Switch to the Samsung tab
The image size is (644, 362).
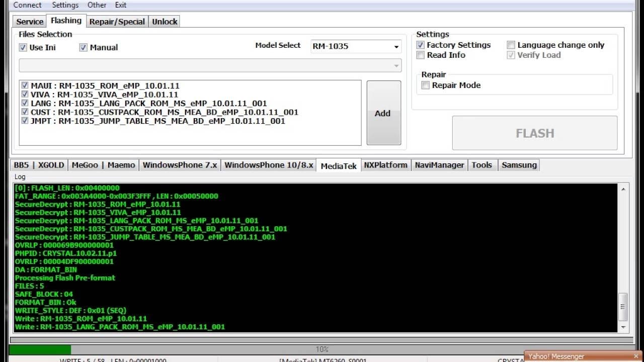519,165
